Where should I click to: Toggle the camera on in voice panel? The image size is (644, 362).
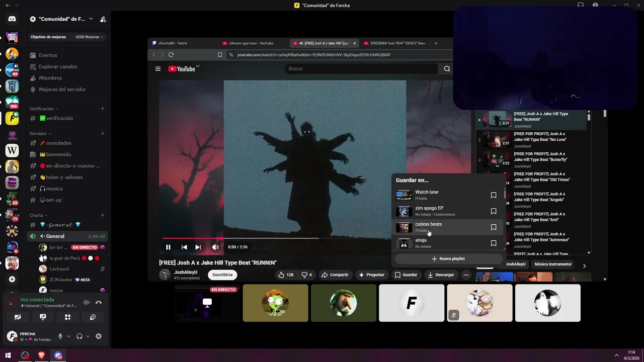point(18,317)
